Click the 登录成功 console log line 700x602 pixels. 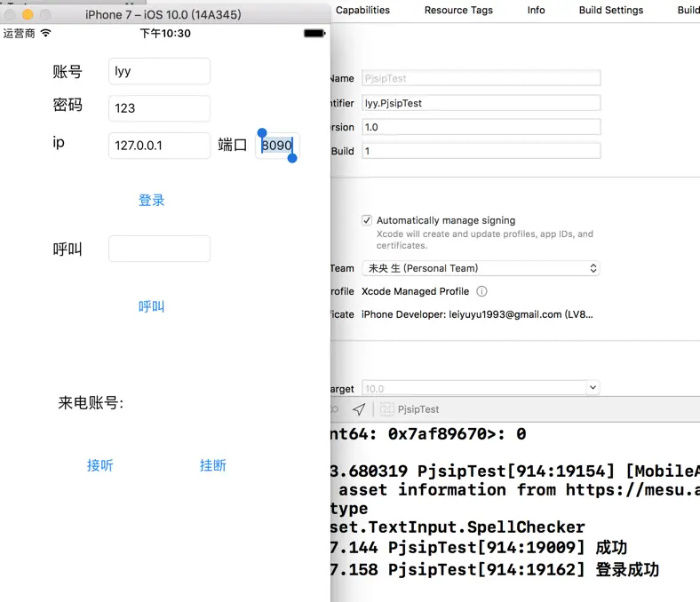[x=495, y=570]
